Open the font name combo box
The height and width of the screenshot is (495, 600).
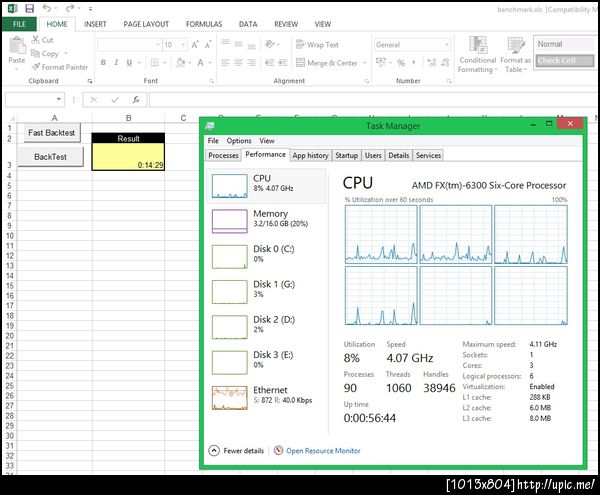(129, 45)
